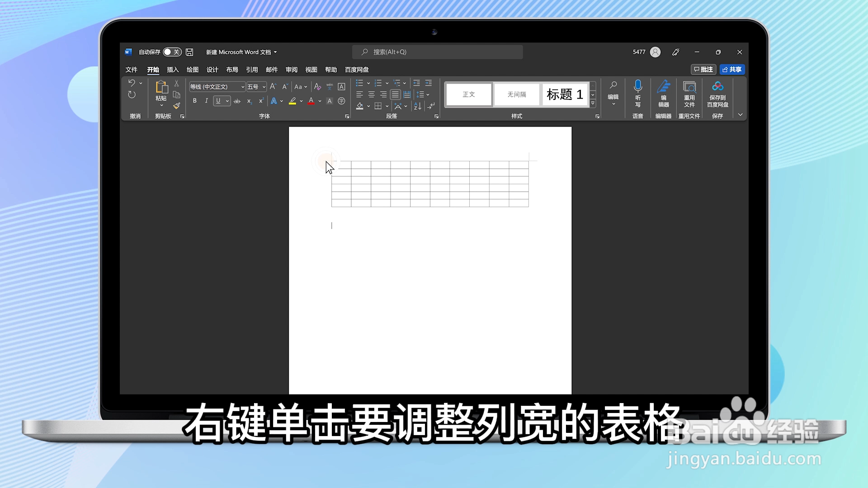This screenshot has height=488, width=868.
Task: Open the Insert ribbon tab
Action: 173,70
